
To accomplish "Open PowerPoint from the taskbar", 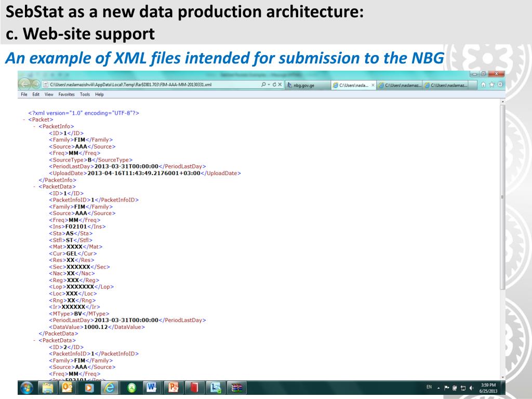I will tap(173, 388).
